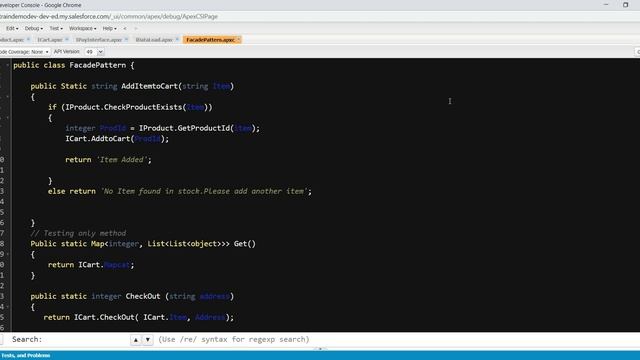
Task: Restore the Chrome window size
Action: (625, 5)
